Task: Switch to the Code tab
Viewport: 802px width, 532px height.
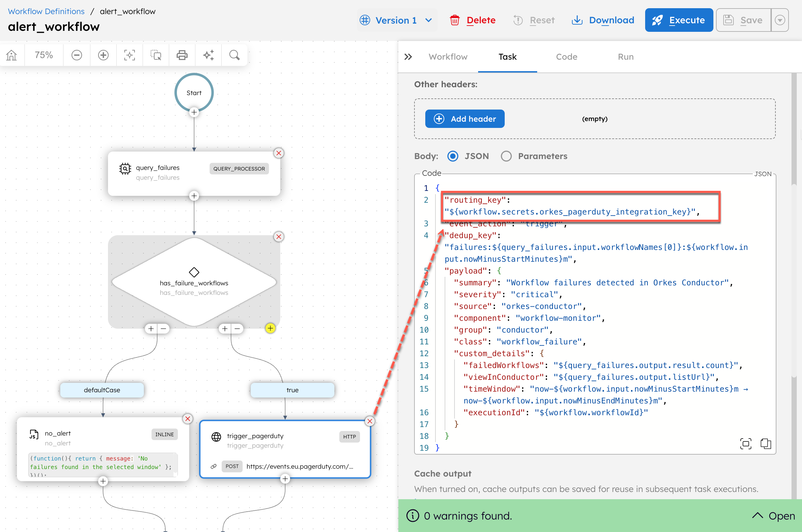Action: (566, 57)
